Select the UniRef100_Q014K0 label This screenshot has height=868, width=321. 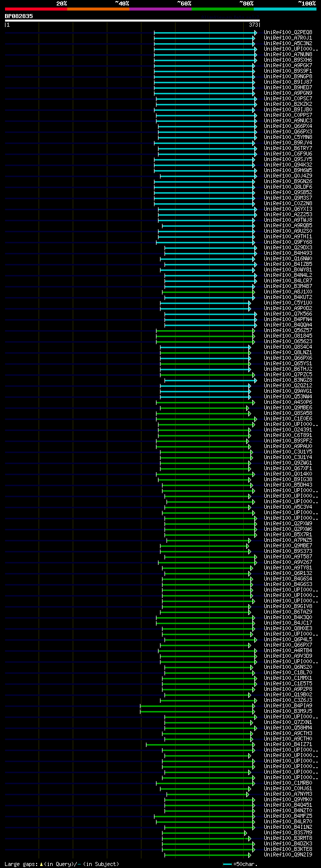pos(288,474)
